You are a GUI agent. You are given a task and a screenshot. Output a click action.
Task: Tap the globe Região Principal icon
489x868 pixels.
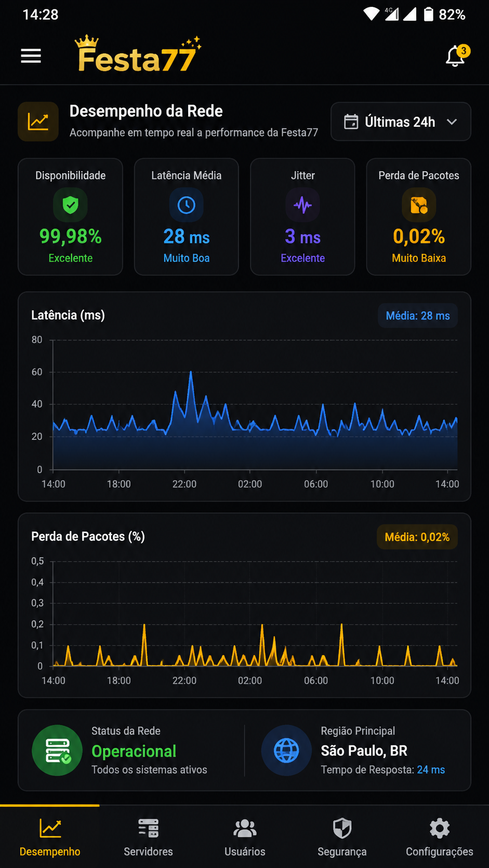pos(286,750)
